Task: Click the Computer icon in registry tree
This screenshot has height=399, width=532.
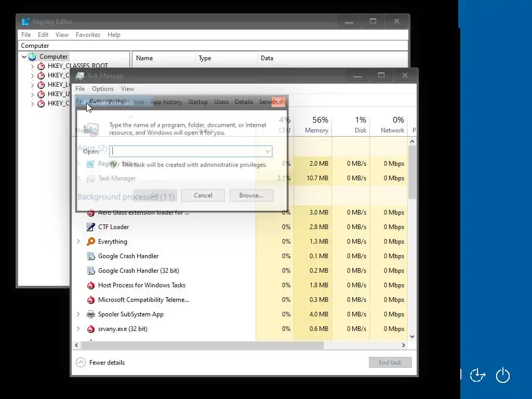Action: tap(32, 57)
